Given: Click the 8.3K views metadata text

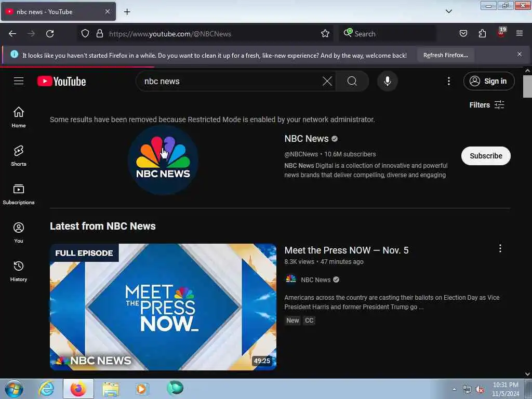Looking at the screenshot, I should pyautogui.click(x=299, y=262).
